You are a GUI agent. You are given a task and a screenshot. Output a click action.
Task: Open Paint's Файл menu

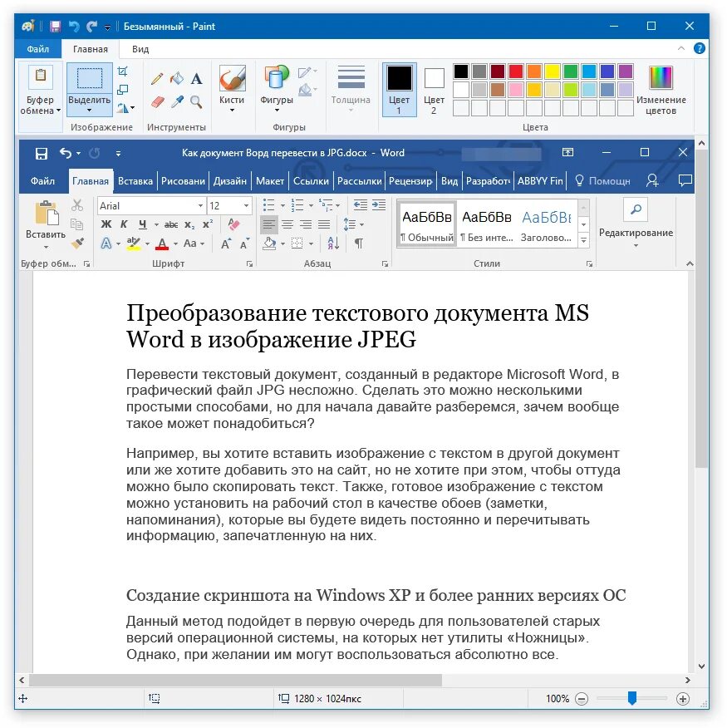coord(37,49)
